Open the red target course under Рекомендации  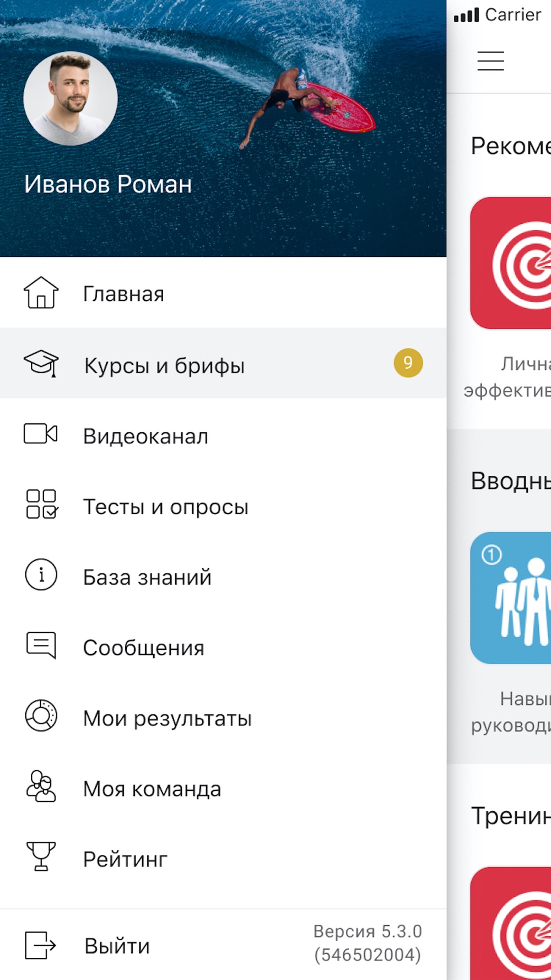[x=511, y=263]
